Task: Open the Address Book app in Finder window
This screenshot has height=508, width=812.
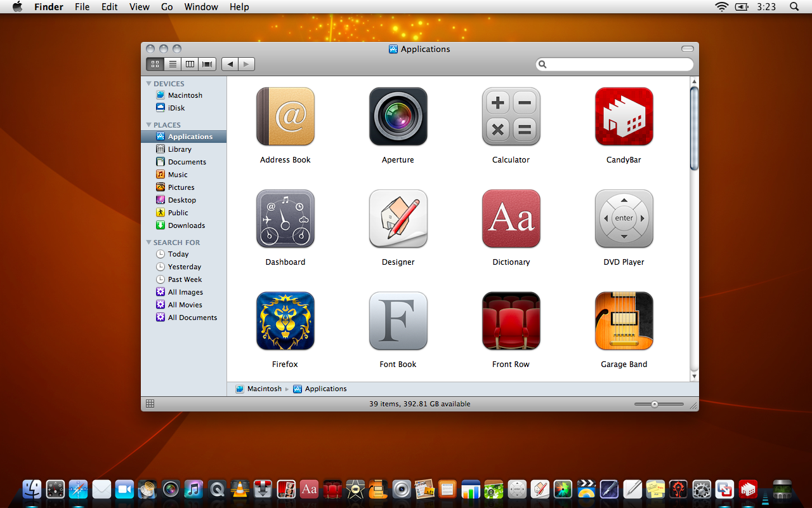Action: tap(285, 117)
